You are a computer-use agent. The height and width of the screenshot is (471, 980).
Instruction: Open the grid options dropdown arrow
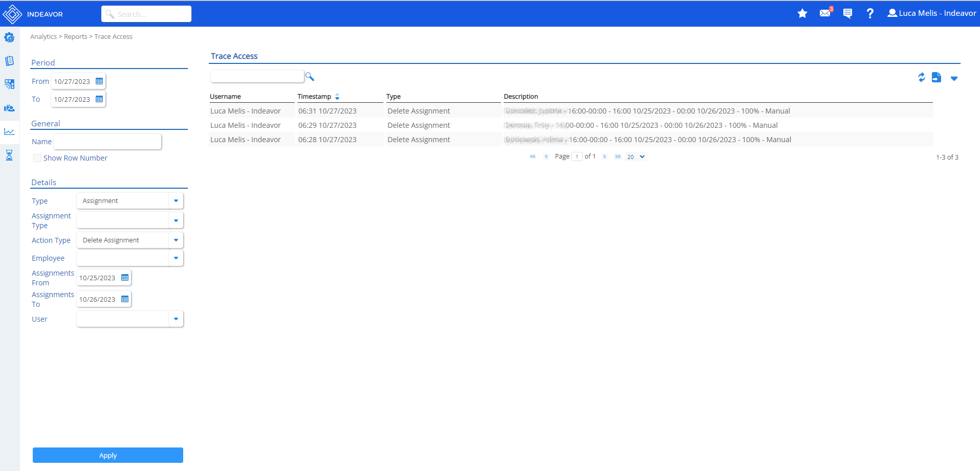pos(954,78)
